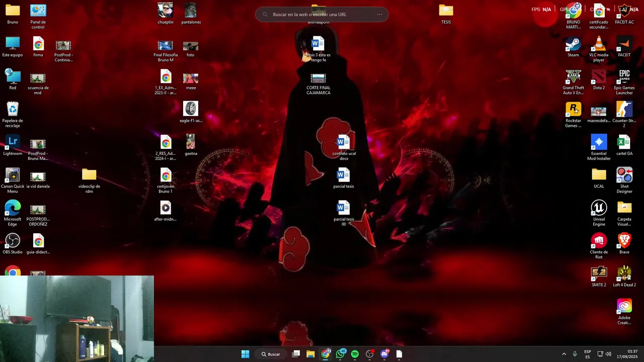Open parcial tesis 00 Word document

(344, 213)
